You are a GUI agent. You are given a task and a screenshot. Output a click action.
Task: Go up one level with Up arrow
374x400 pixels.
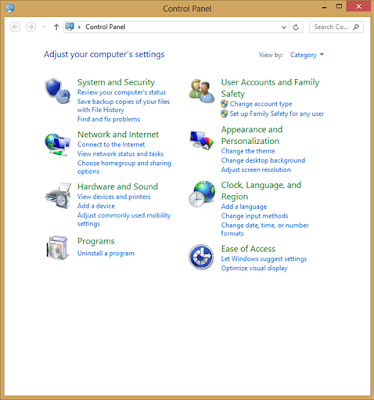pyautogui.click(x=56, y=27)
